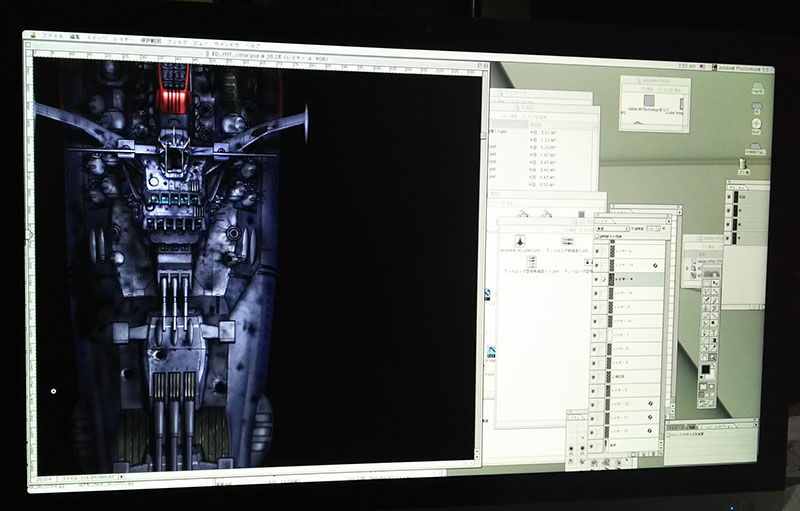The image size is (800, 511).
Task: Click the clock showing 3:53 AM
Action: (x=687, y=66)
